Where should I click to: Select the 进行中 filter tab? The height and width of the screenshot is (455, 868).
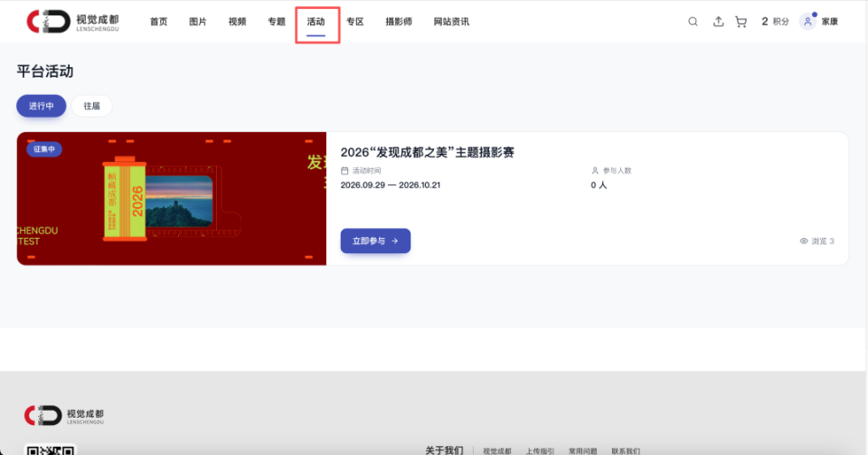point(41,106)
